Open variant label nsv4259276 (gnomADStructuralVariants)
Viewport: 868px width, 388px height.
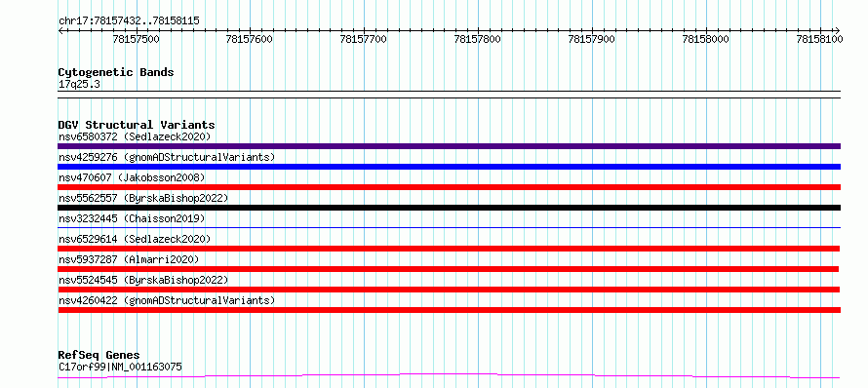(x=167, y=157)
